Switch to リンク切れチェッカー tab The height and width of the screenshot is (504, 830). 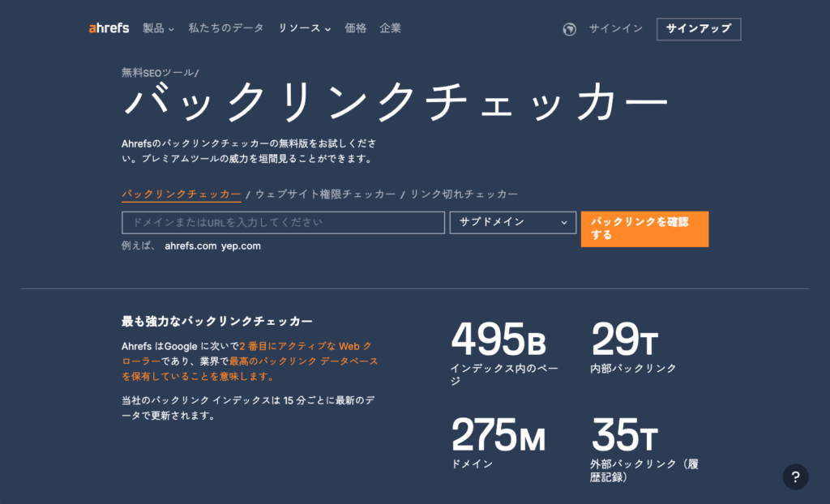point(464,194)
